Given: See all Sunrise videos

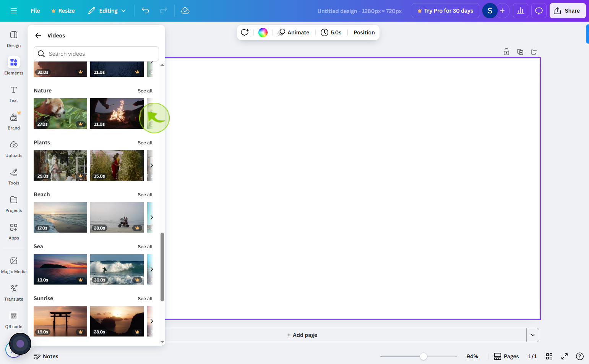Looking at the screenshot, I should [x=145, y=299].
